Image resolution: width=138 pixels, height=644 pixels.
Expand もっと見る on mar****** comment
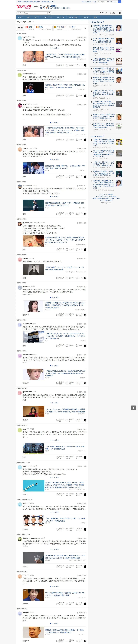click(54, 298)
